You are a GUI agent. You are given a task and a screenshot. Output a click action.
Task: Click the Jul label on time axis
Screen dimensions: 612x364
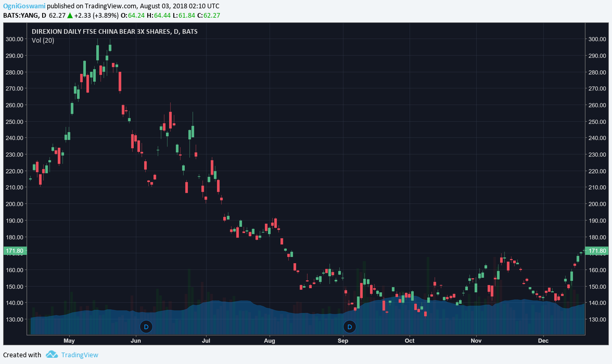point(206,341)
